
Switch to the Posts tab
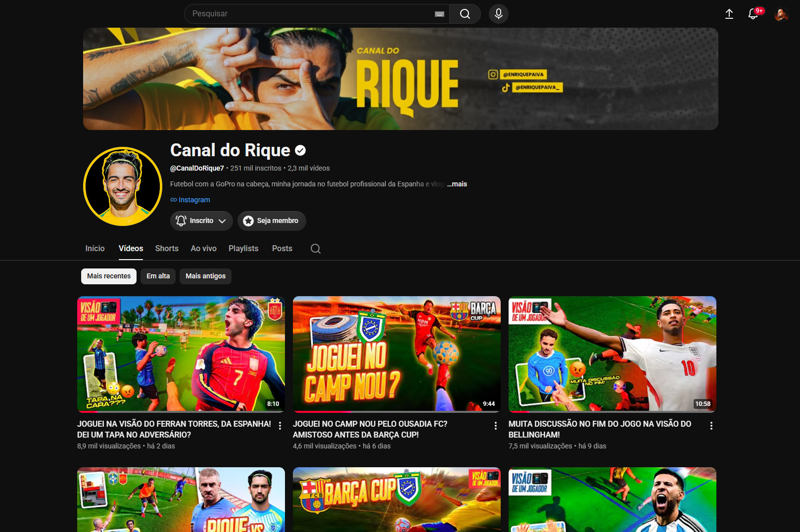pyautogui.click(x=282, y=249)
